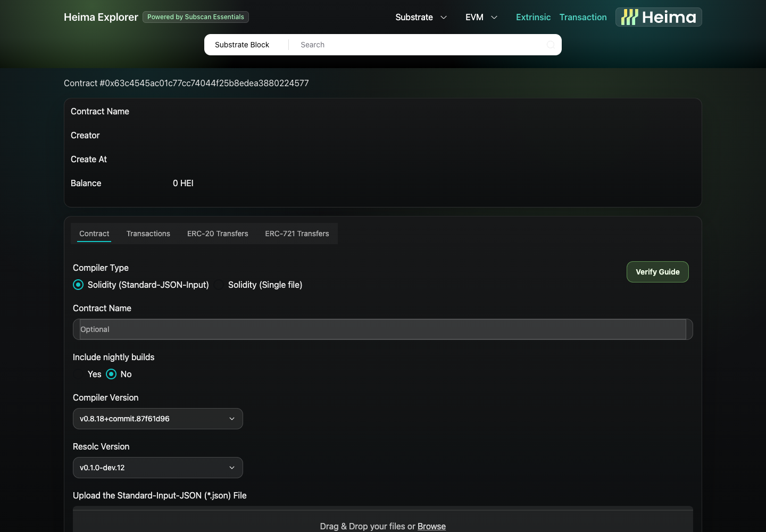Click the magnifier icon in the search bar
766x532 pixels.
[x=551, y=45]
